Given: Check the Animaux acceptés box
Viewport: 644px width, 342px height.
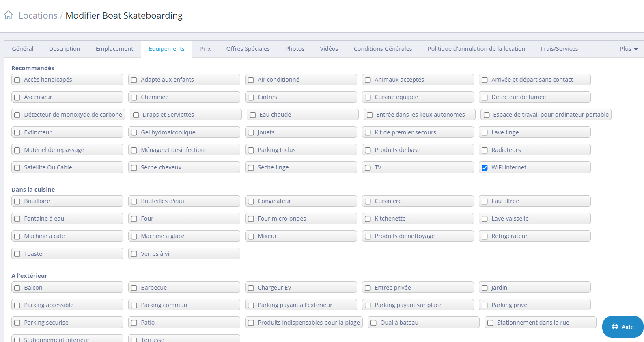Looking at the screenshot, I should click(x=368, y=80).
